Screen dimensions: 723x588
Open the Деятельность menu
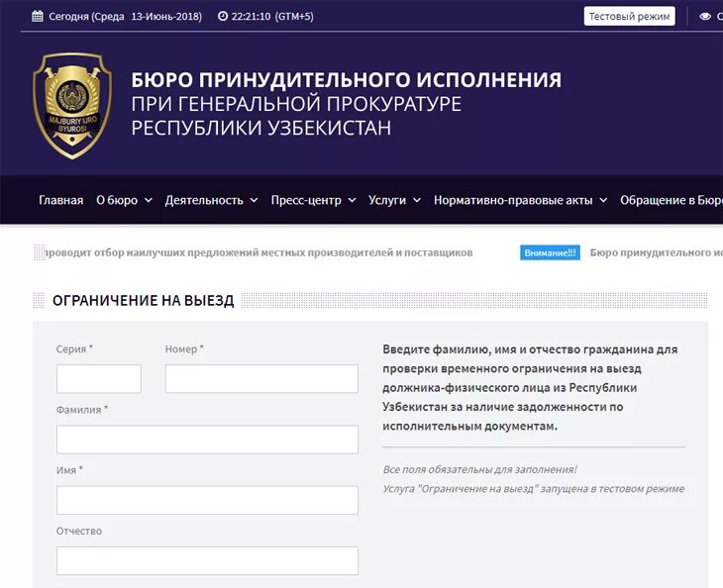coord(204,200)
